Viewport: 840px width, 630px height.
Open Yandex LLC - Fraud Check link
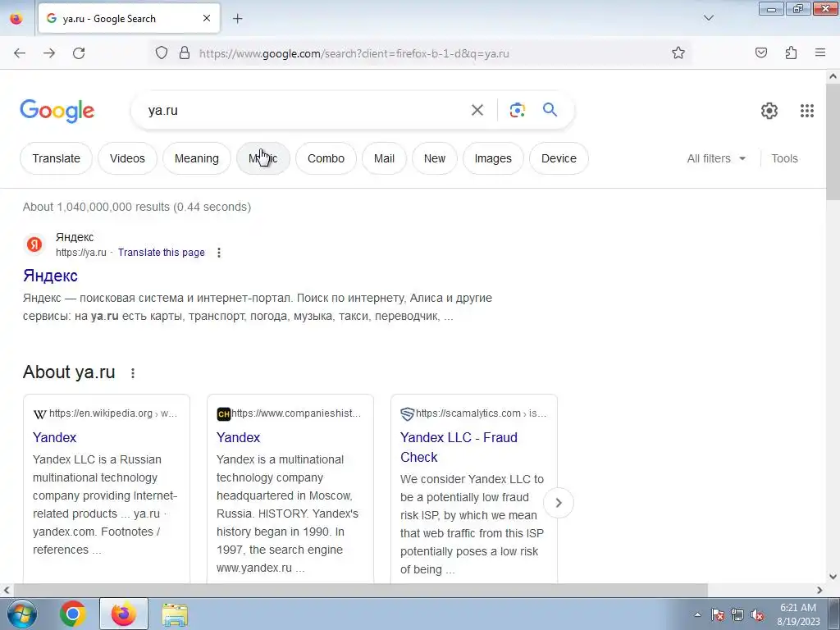(459, 447)
